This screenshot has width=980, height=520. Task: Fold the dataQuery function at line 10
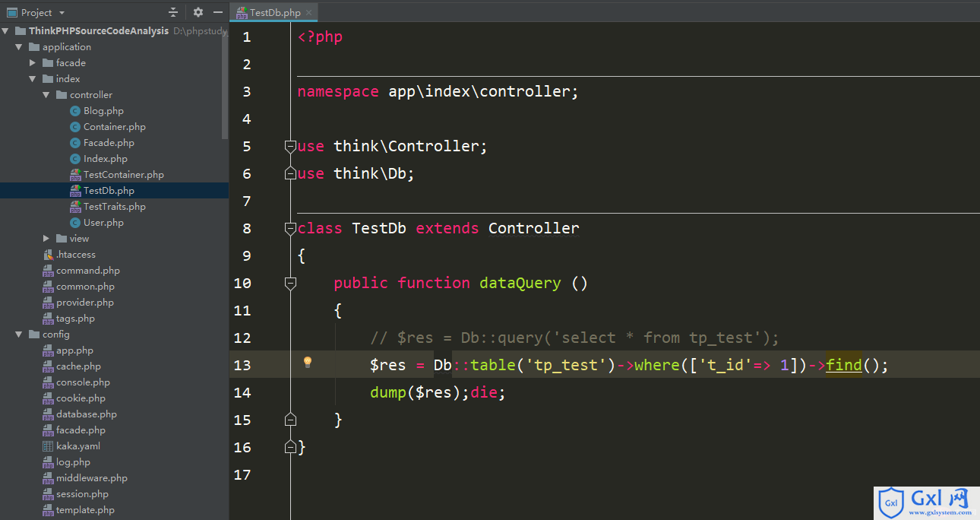[x=289, y=283]
